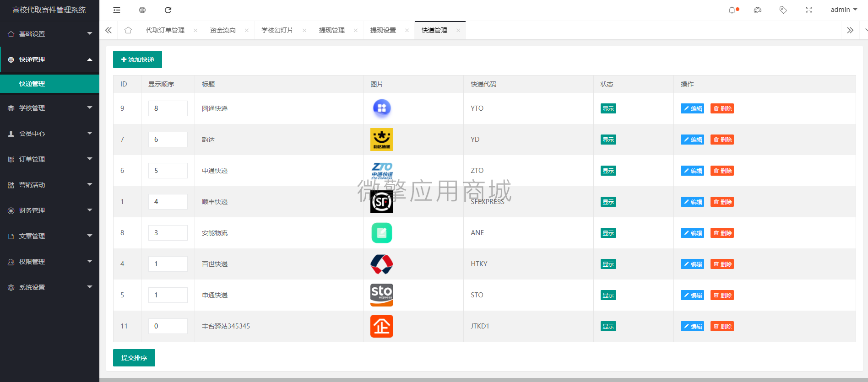The image size is (868, 382).
Task: Toggle 显示 status for 申通快递
Action: click(x=608, y=295)
